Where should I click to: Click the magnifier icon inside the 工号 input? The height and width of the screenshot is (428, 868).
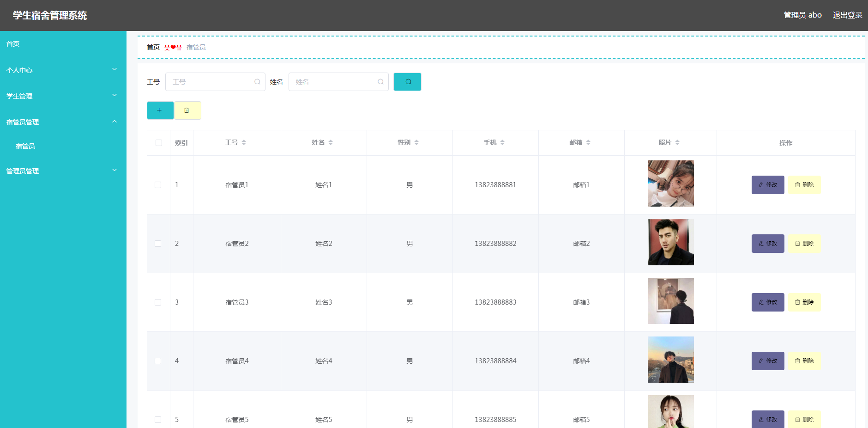pos(257,82)
